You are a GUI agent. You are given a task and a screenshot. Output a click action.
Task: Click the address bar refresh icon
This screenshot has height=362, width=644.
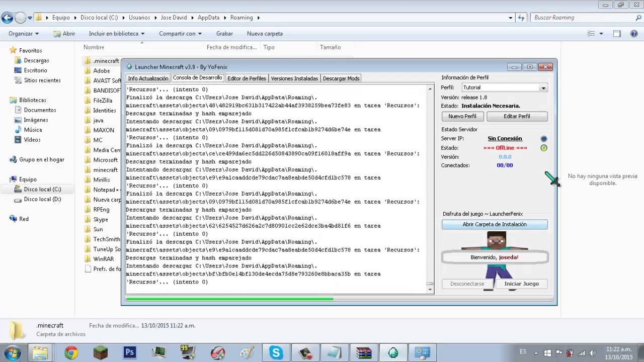pos(522,18)
